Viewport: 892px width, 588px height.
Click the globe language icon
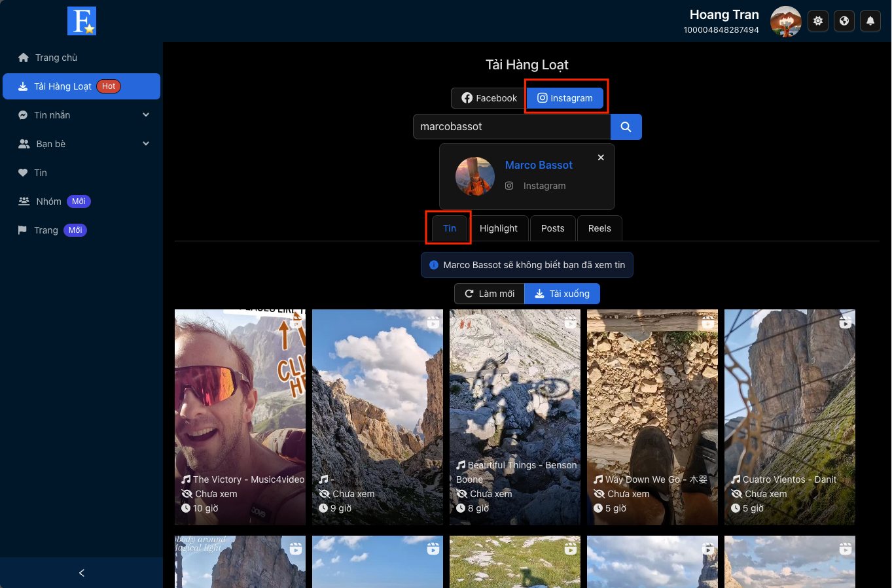(844, 21)
